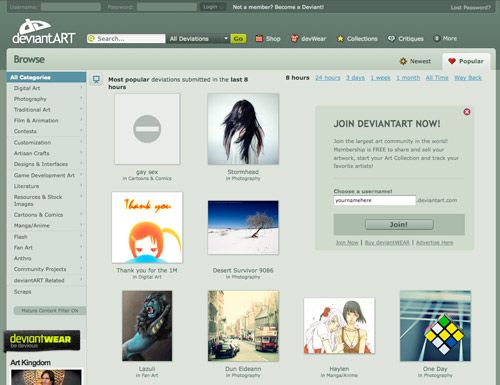
Task: Switch to the Newest tab
Action: 415,61
